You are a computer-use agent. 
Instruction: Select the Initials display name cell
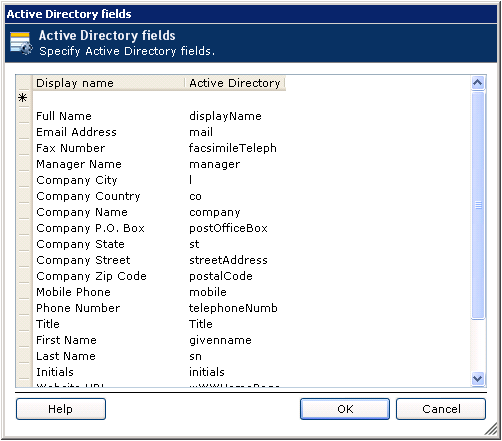coord(109,372)
